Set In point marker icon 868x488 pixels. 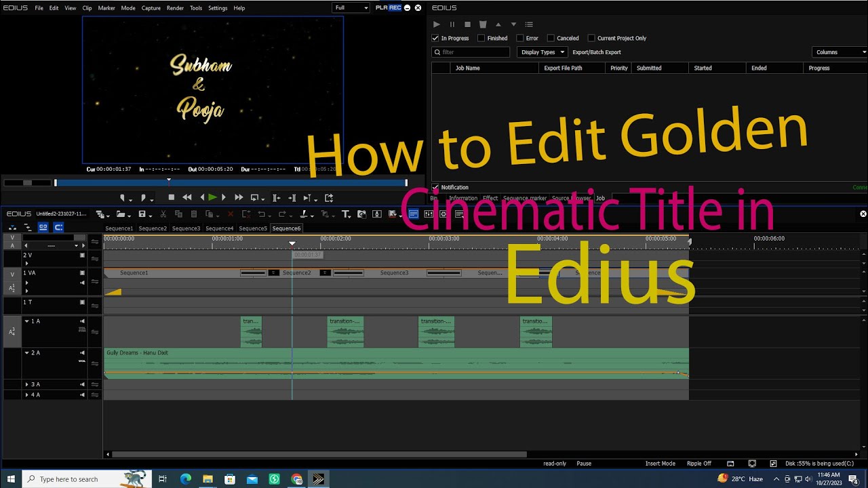point(123,198)
